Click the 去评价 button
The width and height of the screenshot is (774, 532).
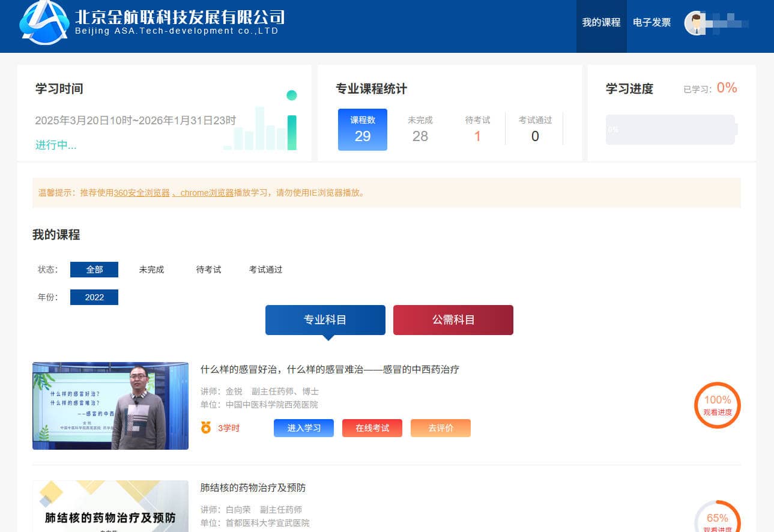point(440,428)
